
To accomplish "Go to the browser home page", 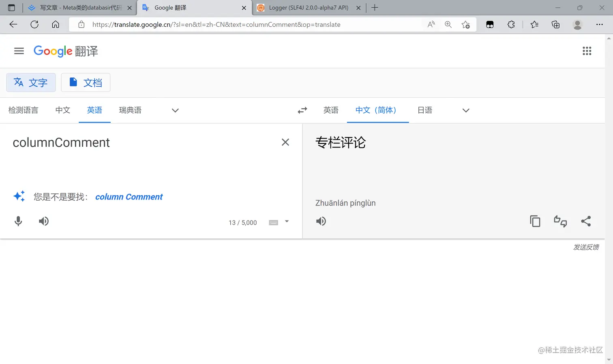I will coord(56,25).
